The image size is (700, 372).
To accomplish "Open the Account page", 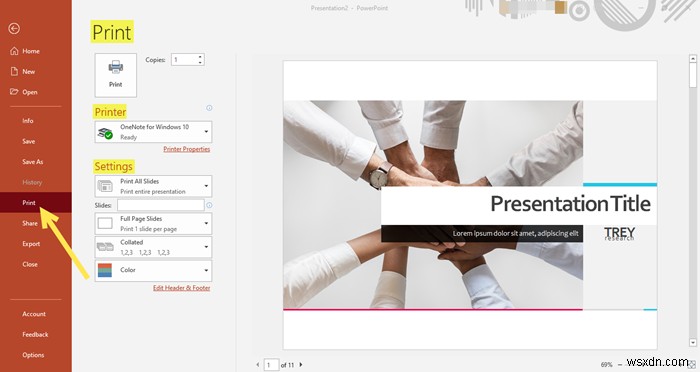I will [x=34, y=314].
